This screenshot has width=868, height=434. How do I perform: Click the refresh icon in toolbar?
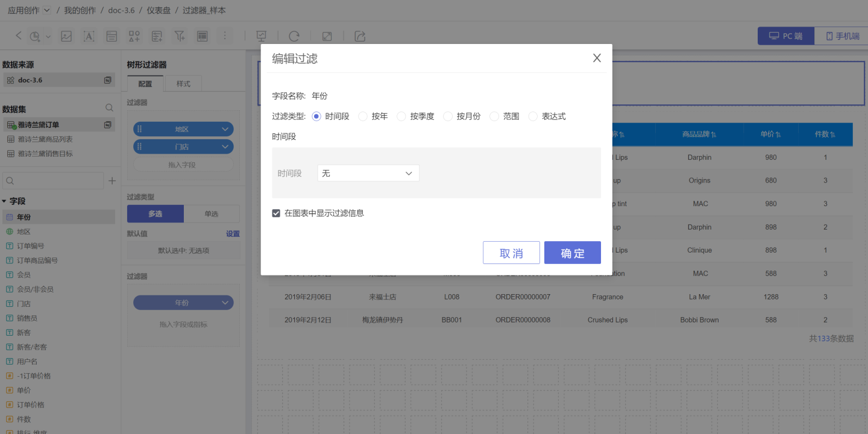(294, 36)
